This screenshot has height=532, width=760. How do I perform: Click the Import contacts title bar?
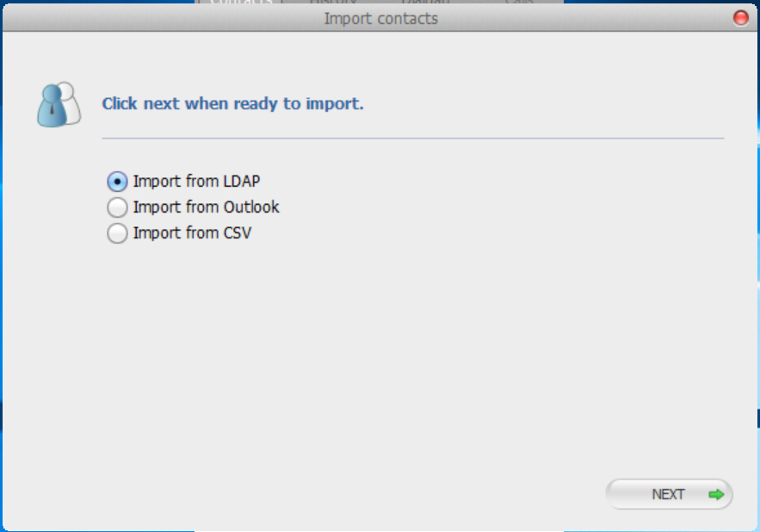pyautogui.click(x=380, y=17)
